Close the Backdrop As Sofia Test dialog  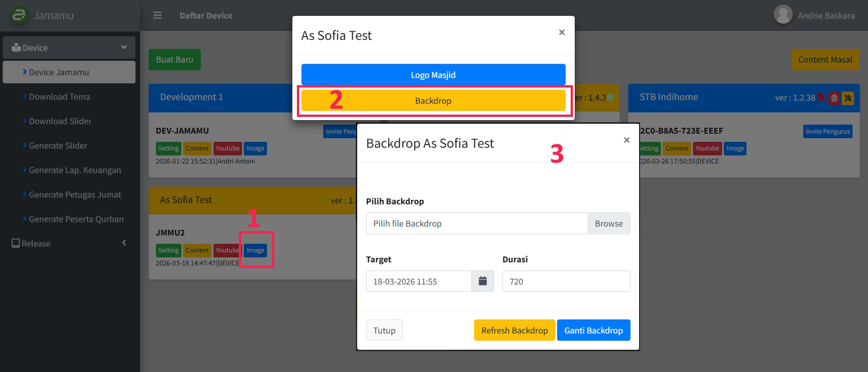[x=626, y=140]
